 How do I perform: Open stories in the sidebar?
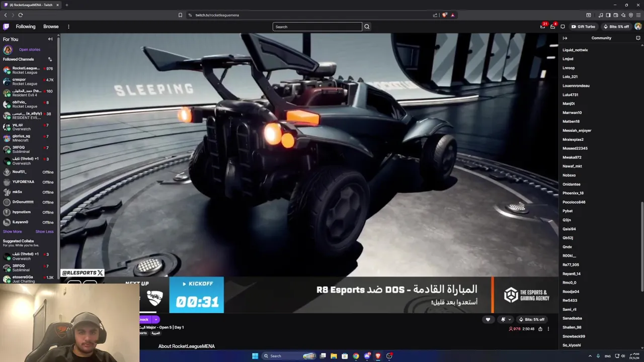click(x=29, y=50)
